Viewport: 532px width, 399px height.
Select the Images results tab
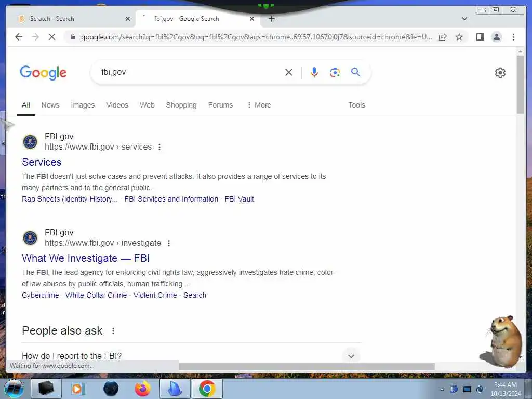click(x=83, y=105)
